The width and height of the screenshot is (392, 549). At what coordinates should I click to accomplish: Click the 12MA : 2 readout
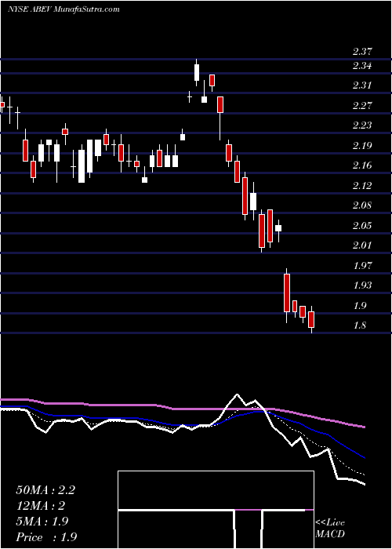tap(41, 506)
